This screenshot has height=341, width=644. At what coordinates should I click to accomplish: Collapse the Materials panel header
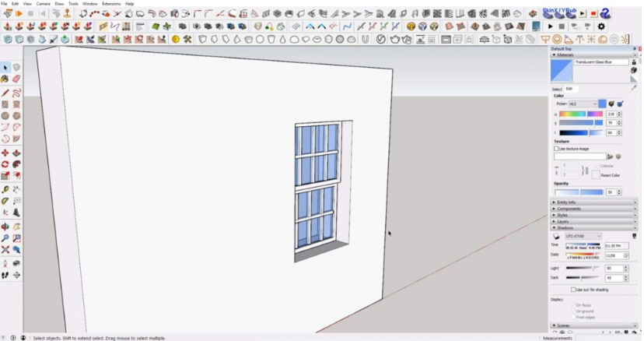pyautogui.click(x=593, y=54)
